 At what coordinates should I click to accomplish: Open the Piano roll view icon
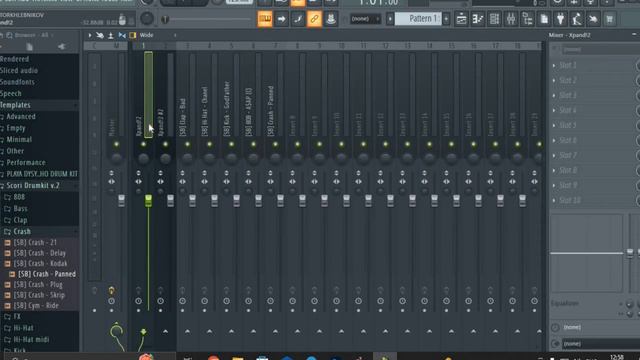click(478, 19)
